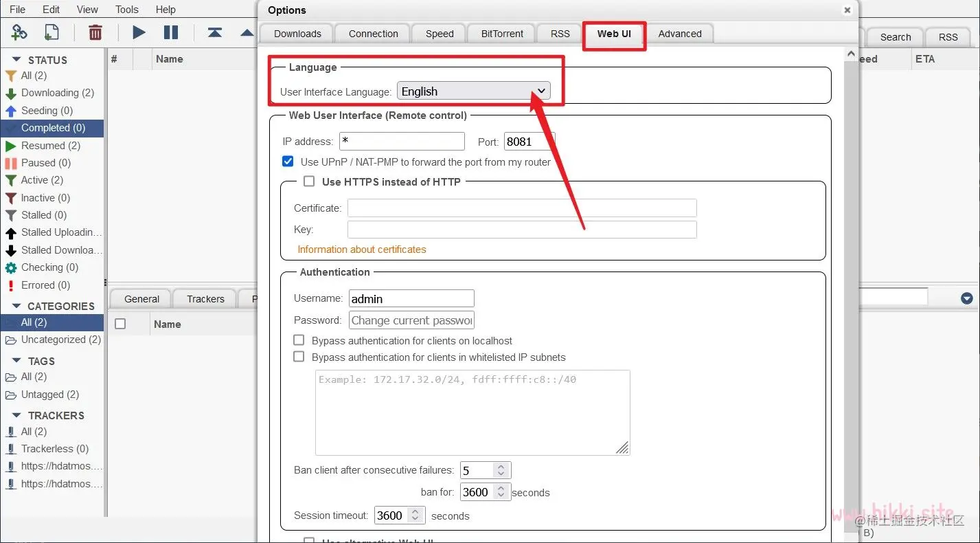Open the Trackers tab in details panel
Image resolution: width=980 pixels, height=543 pixels.
click(x=205, y=299)
